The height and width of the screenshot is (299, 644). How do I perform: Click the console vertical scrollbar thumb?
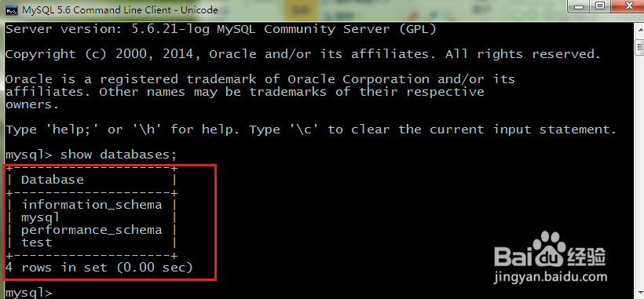640,47
